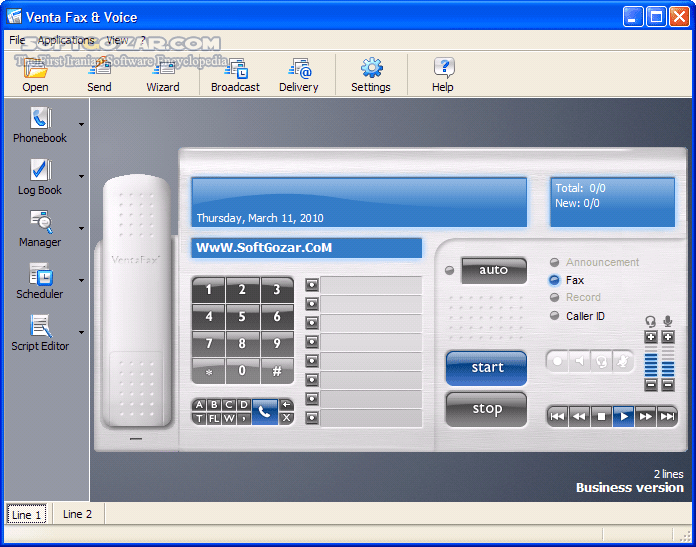Toggle the auto answer button
696x547 pixels.
494,270
